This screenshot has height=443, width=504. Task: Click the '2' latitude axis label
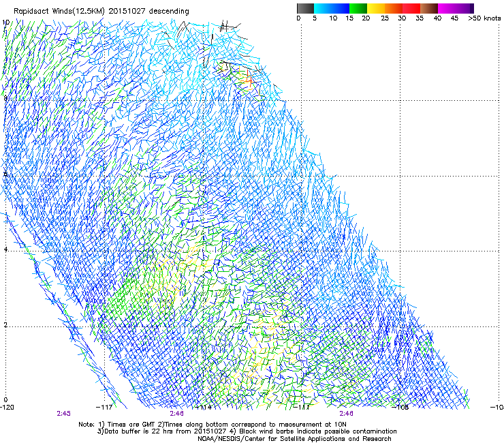point(5,325)
